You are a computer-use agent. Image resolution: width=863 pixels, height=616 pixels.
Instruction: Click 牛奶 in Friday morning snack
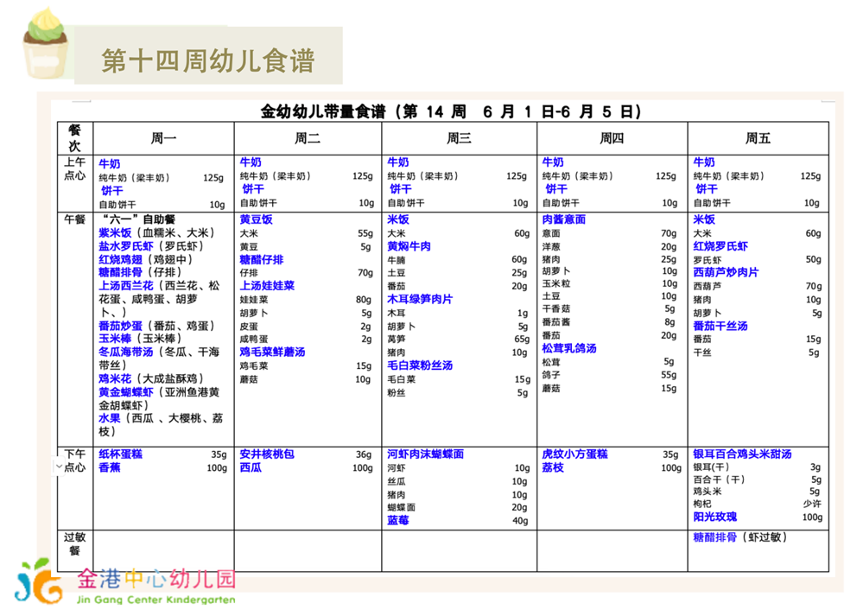tap(704, 162)
